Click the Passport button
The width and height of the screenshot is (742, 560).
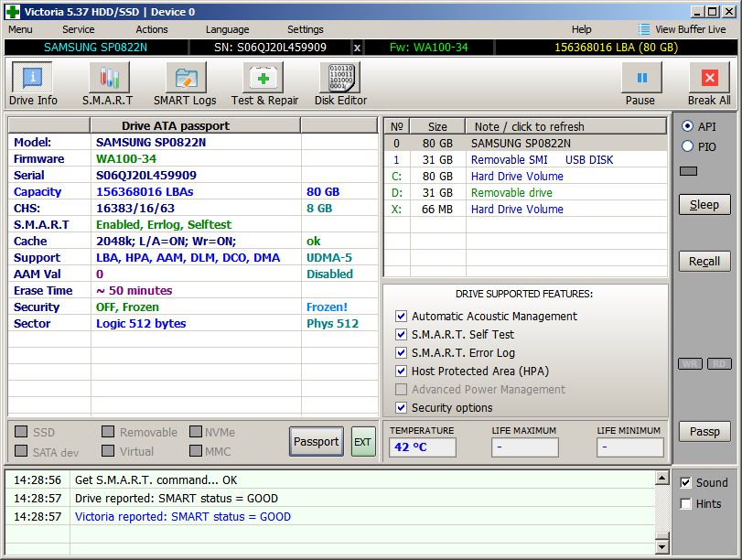317,441
